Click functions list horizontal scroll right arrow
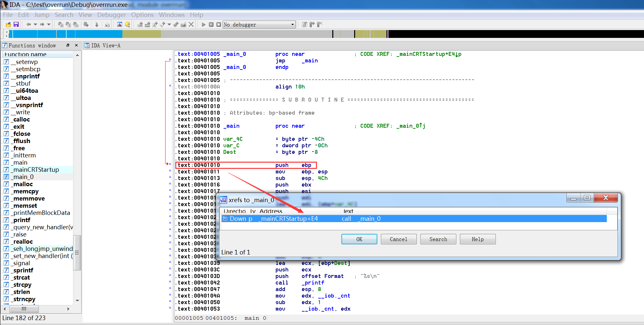The width and height of the screenshot is (644, 325). click(x=68, y=309)
